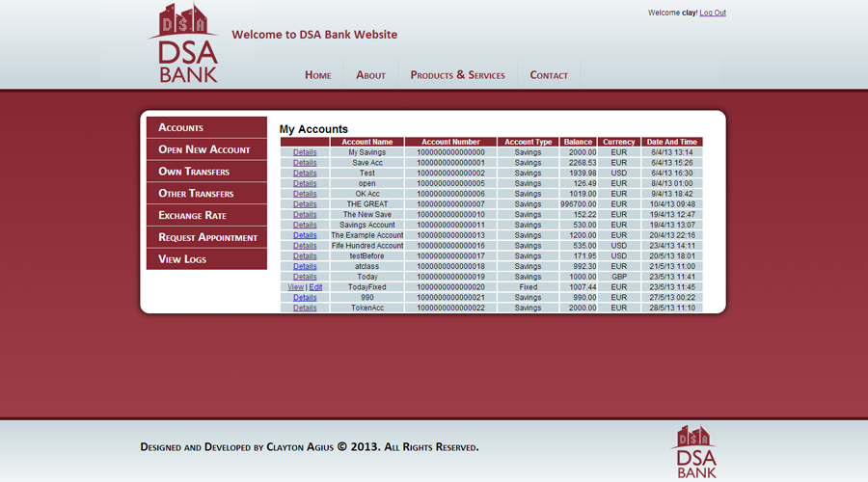Open Other Transfers from the sidebar

tap(206, 193)
